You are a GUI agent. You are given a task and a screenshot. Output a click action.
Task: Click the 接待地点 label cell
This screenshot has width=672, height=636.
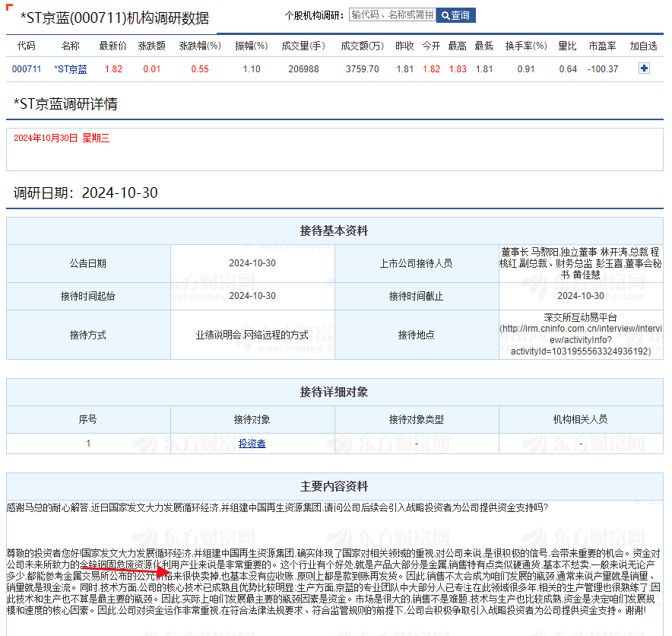(417, 335)
